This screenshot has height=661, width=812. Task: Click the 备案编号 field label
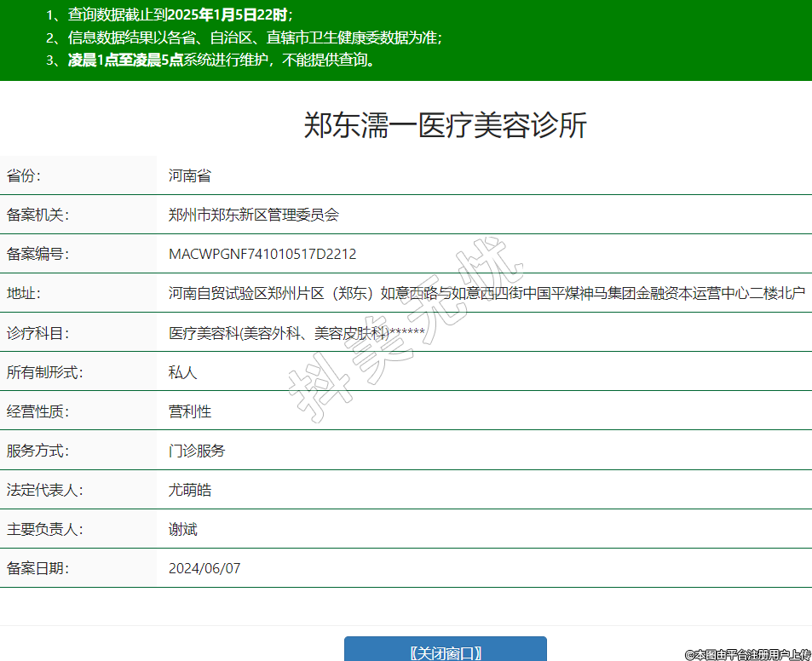click(x=37, y=254)
